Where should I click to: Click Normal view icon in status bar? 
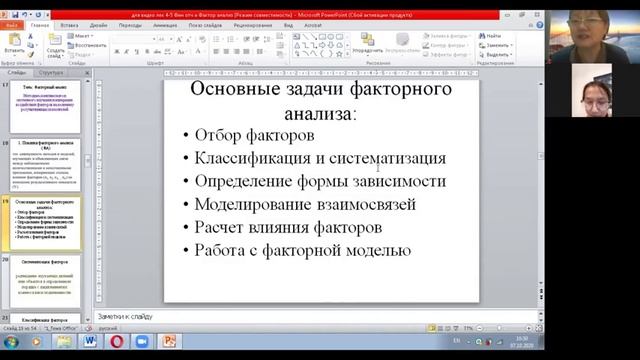point(431,328)
